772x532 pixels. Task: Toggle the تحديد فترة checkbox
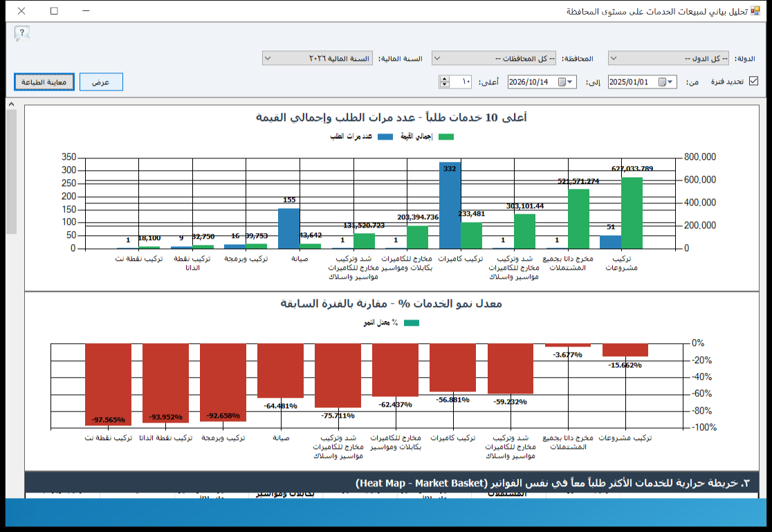[x=753, y=81]
